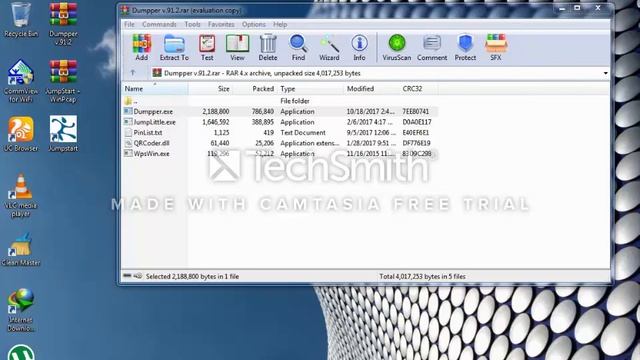640x360 pixels.
Task: Sort files by Size column
Action: coord(211,89)
